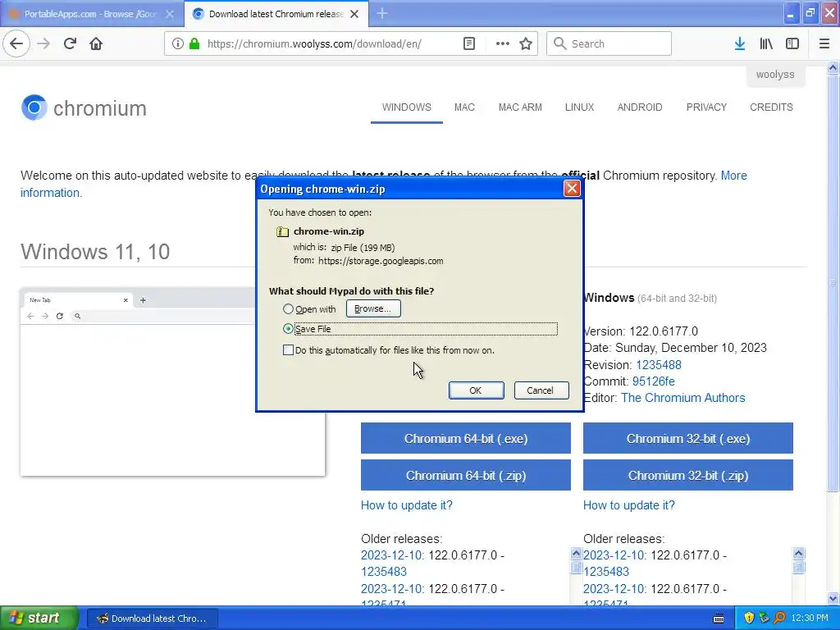
Task: Open 1235483 link in 32-bit older releases
Action: click(606, 572)
